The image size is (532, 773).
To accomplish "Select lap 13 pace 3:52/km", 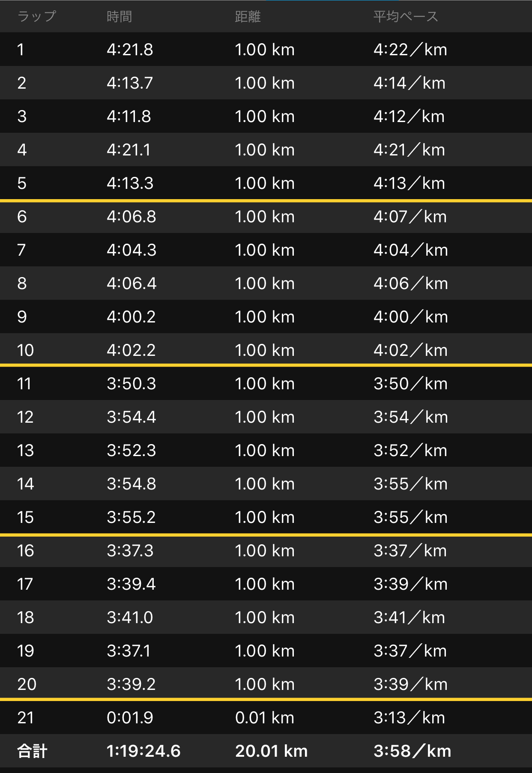I will [410, 451].
